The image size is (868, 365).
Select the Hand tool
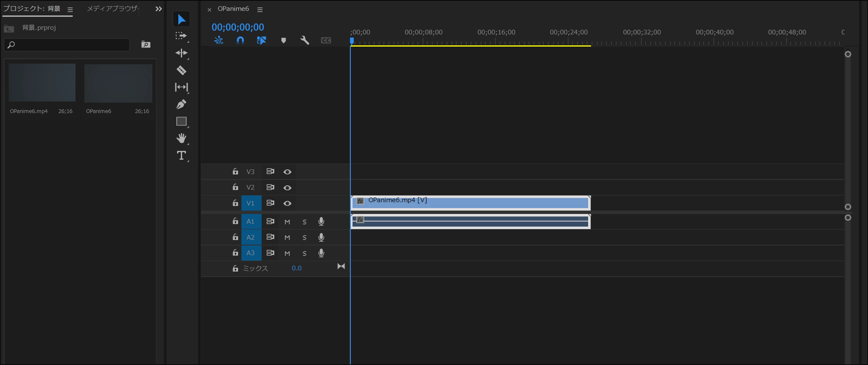point(181,138)
